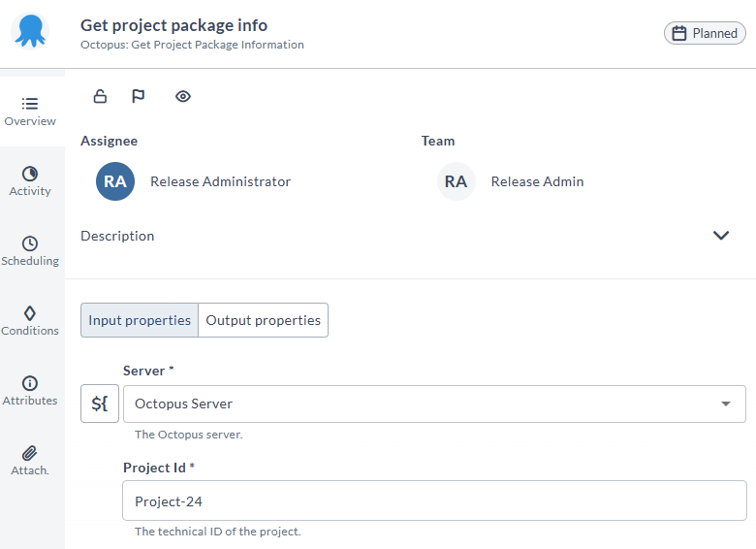
Task: Click the Release Admin team avatar
Action: click(457, 181)
